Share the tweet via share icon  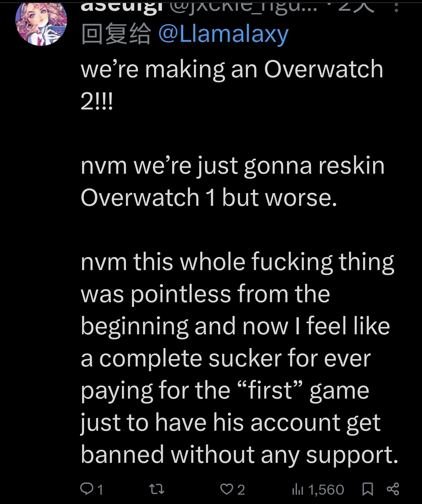pyautogui.click(x=393, y=489)
